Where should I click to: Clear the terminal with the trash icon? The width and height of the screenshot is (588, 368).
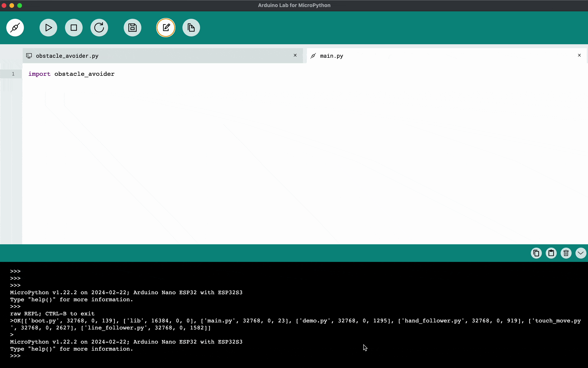tap(566, 253)
